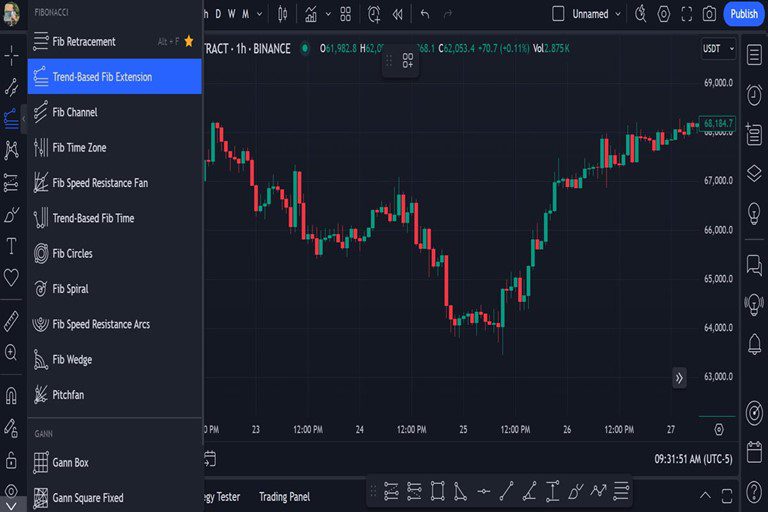Open price scale settings gear
This screenshot has height=512, width=768.
click(719, 430)
